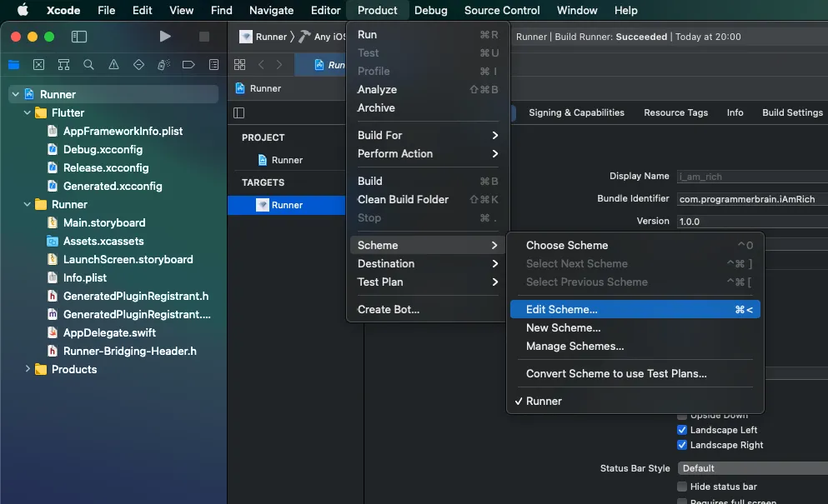Select AppFrameworkInfo.plist file

pos(123,131)
